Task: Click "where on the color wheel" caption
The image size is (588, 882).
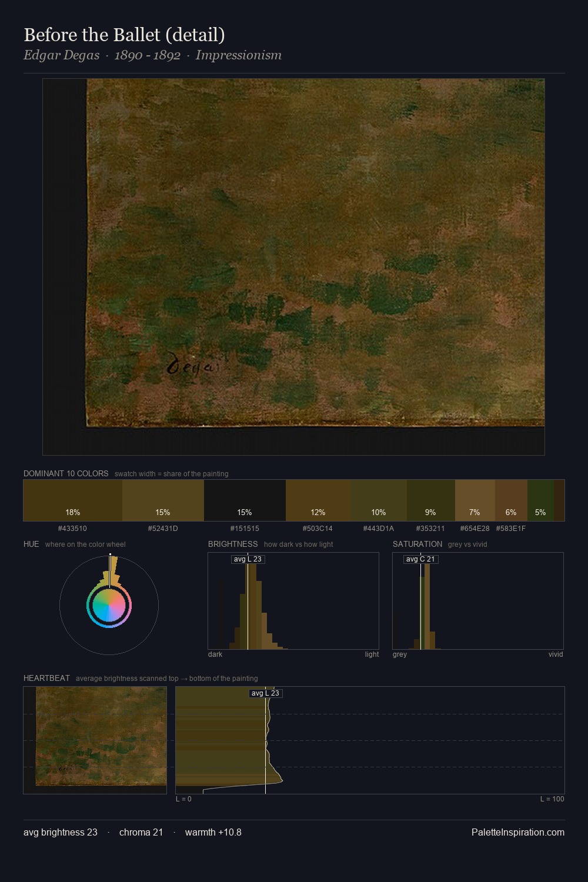Action: (x=85, y=544)
